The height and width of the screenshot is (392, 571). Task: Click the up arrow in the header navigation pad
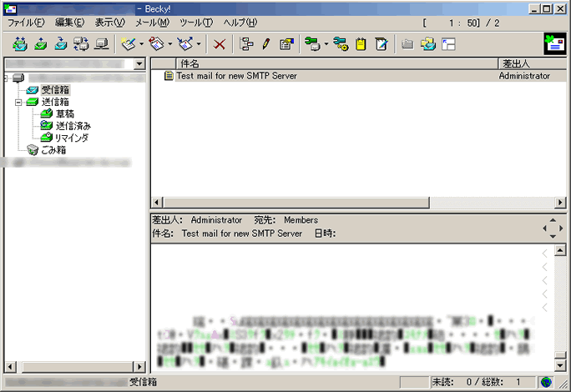[553, 220]
